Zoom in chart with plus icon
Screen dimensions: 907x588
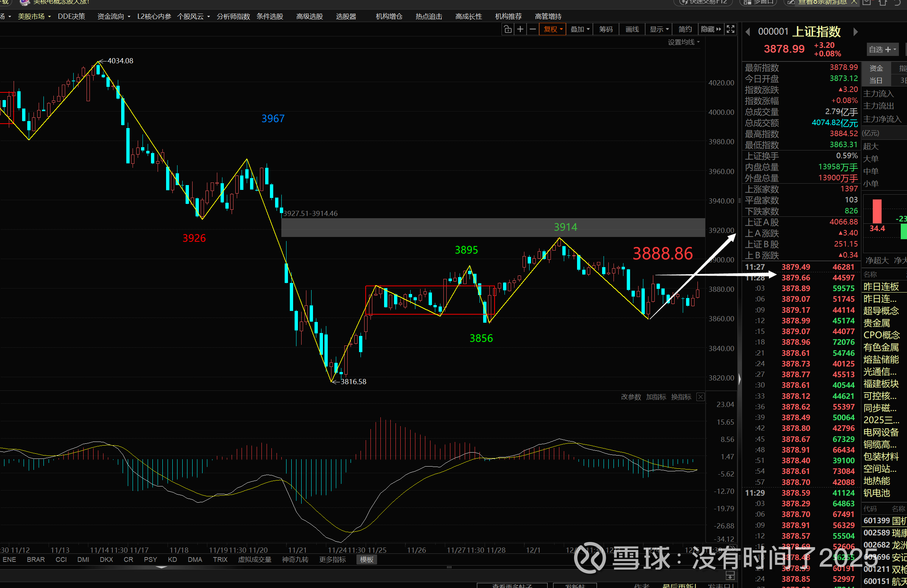pyautogui.click(x=520, y=29)
